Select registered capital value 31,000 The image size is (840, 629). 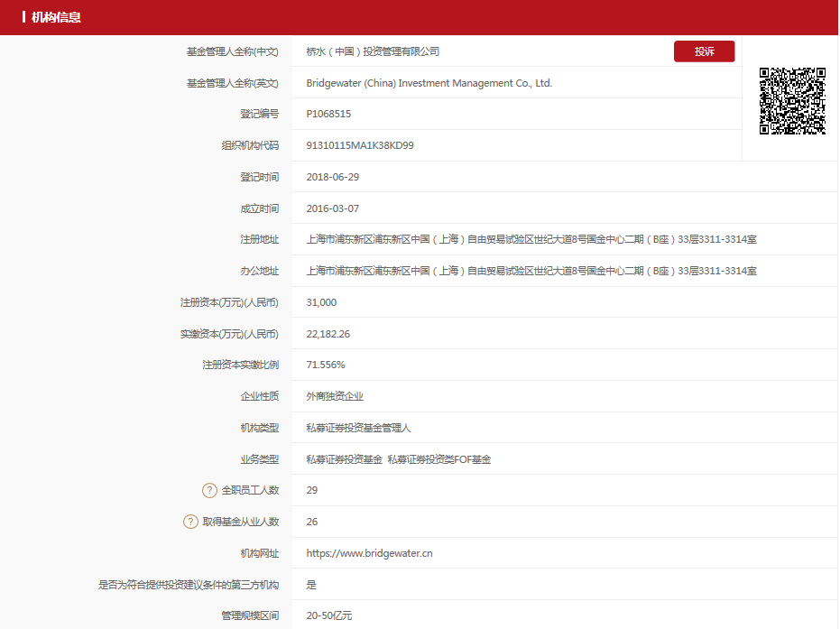click(x=321, y=302)
